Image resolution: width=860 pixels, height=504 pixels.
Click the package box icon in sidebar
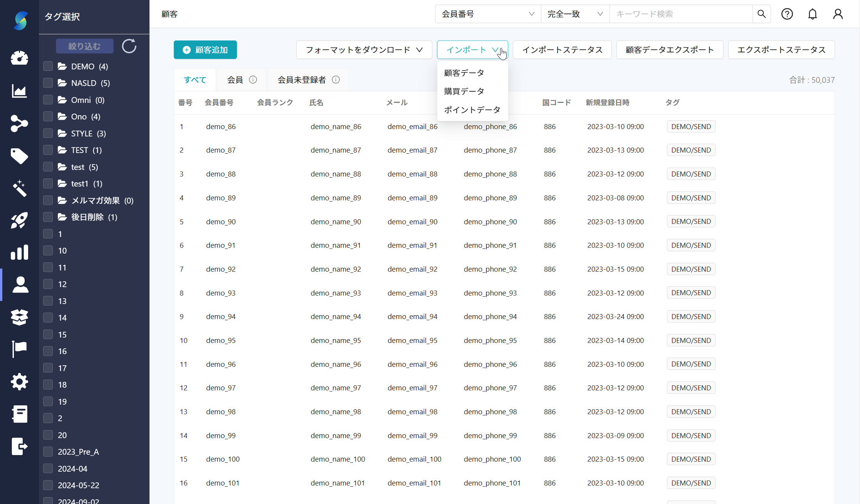pyautogui.click(x=19, y=317)
